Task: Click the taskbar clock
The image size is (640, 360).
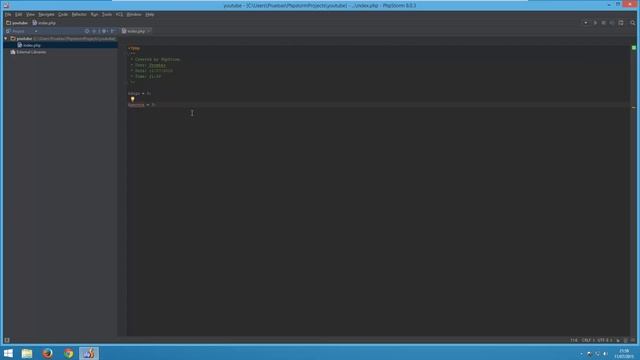Action: [624, 353]
